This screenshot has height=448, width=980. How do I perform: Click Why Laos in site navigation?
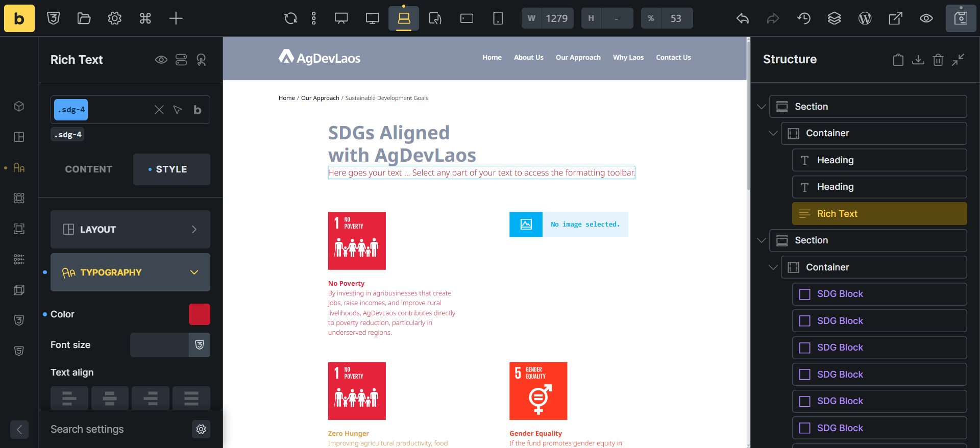628,58
